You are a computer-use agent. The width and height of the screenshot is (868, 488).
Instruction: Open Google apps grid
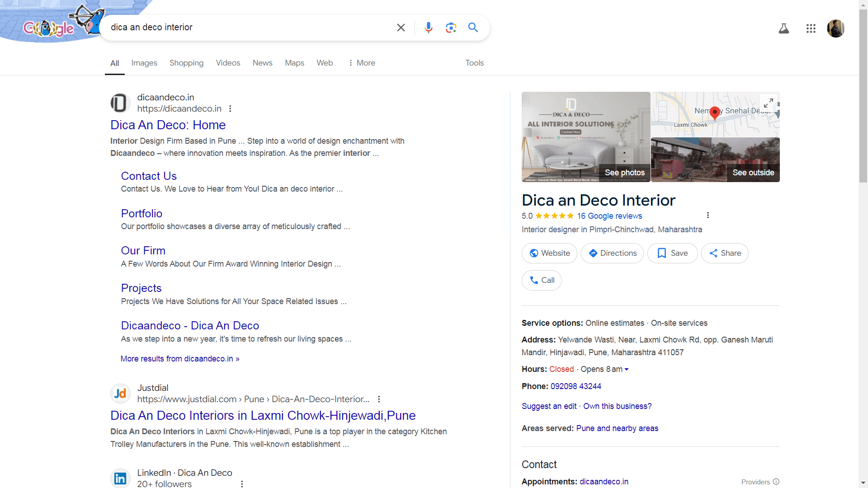point(811,28)
